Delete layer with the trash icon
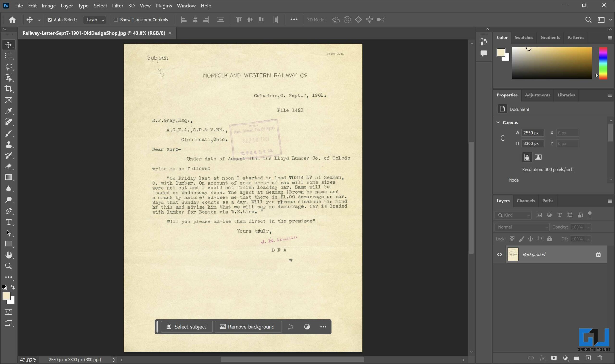 [x=600, y=358]
